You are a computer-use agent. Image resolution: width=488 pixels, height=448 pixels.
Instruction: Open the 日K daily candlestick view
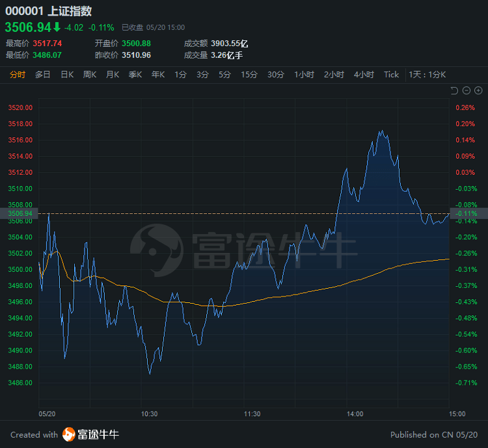(x=67, y=75)
